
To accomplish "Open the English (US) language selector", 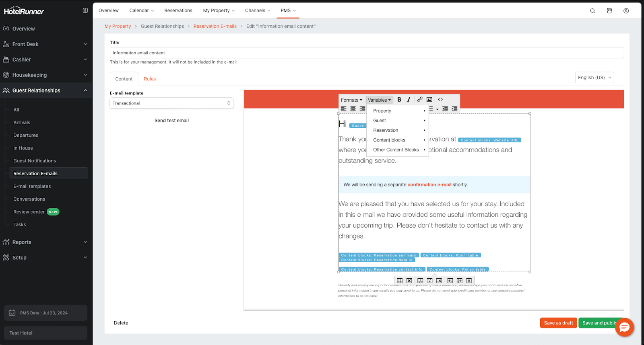I will (x=594, y=78).
